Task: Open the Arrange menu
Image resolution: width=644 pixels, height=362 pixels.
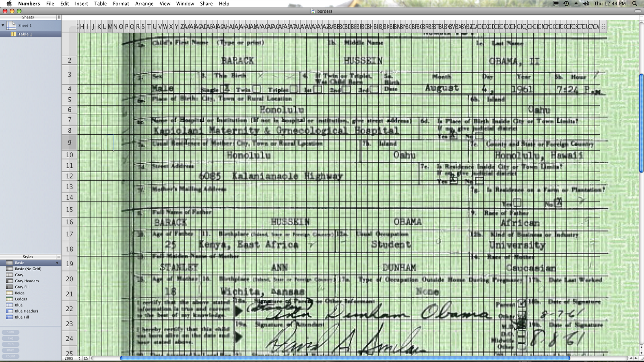Action: pos(144,4)
